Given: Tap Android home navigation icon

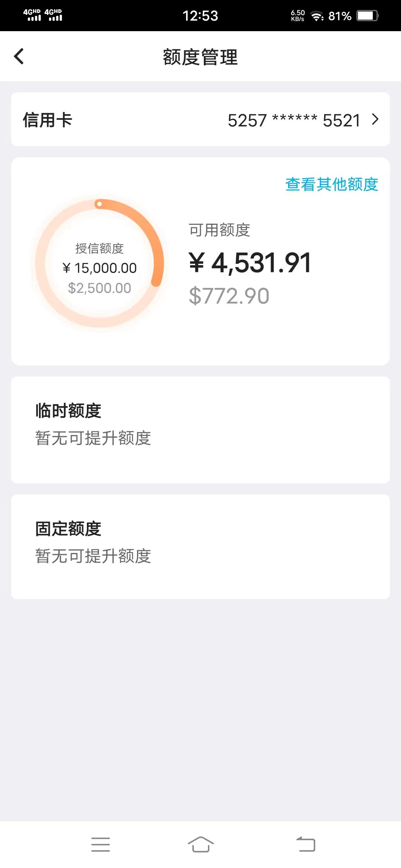Looking at the screenshot, I should click(x=200, y=844).
